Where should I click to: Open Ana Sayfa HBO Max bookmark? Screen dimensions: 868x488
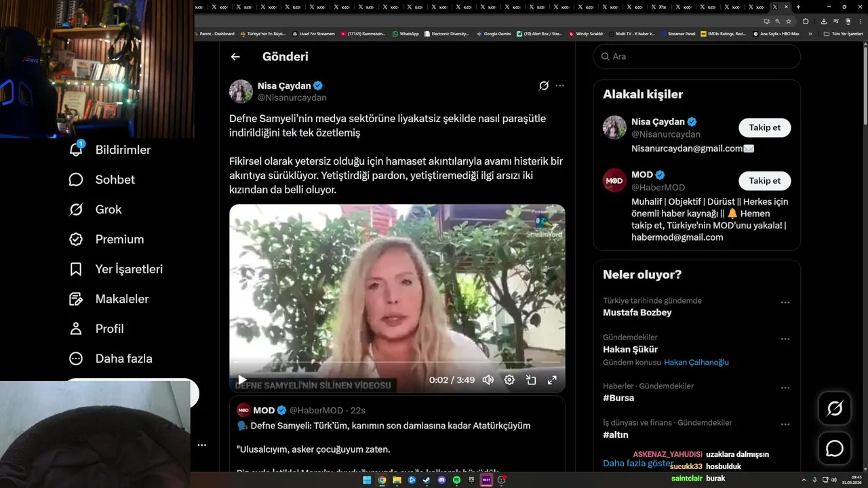point(776,33)
